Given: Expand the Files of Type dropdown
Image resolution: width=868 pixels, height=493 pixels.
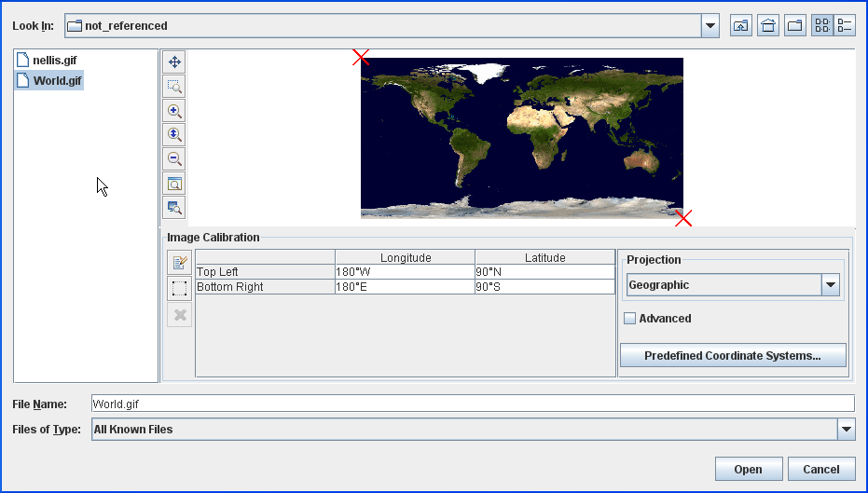Looking at the screenshot, I should coord(846,430).
